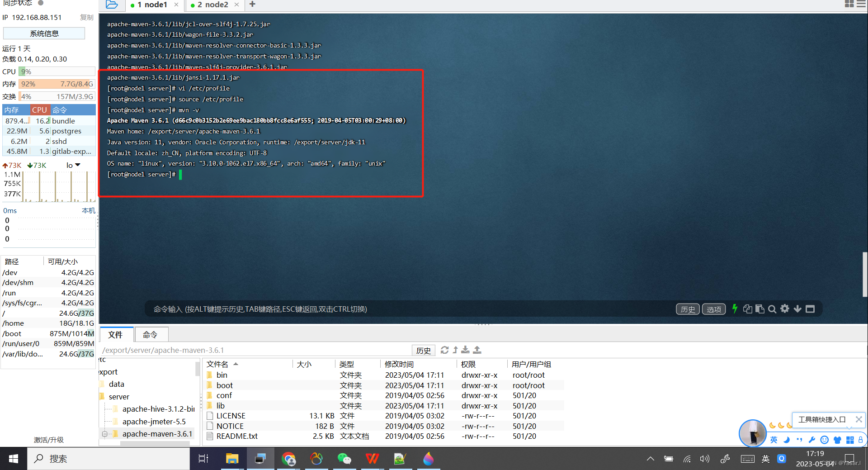This screenshot has width=868, height=470.
Task: Open the settings gear icon near command input
Action: (x=785, y=309)
